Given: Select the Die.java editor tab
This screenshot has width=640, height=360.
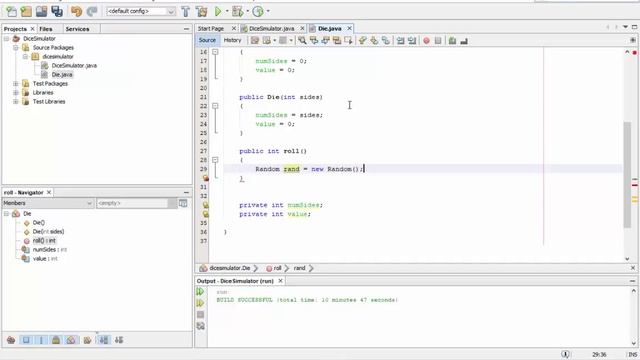Looking at the screenshot, I should (329, 29).
